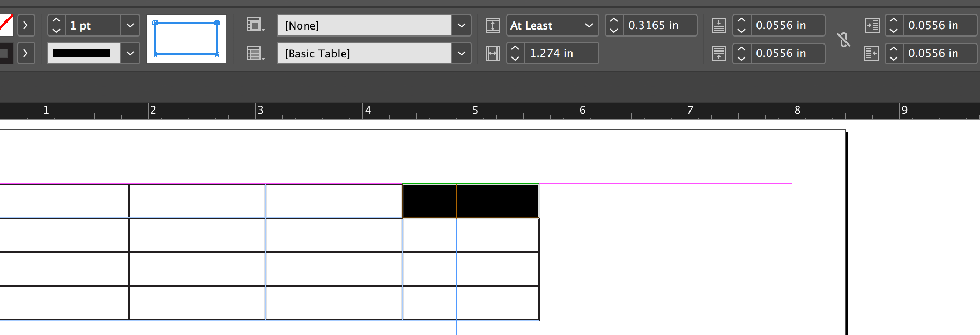Expand the fill swatch flyout arrow
Screen dimensions: 980x335
pyautogui.click(x=26, y=25)
